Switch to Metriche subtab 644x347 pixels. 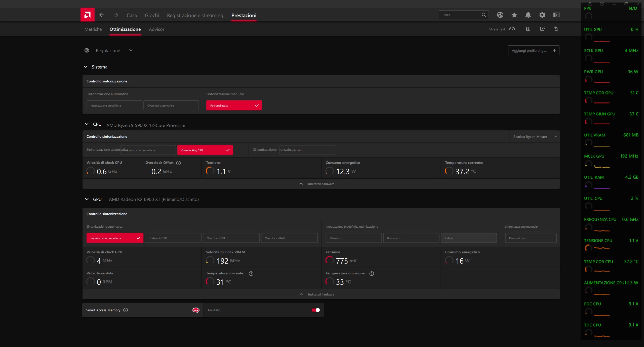pyautogui.click(x=93, y=29)
